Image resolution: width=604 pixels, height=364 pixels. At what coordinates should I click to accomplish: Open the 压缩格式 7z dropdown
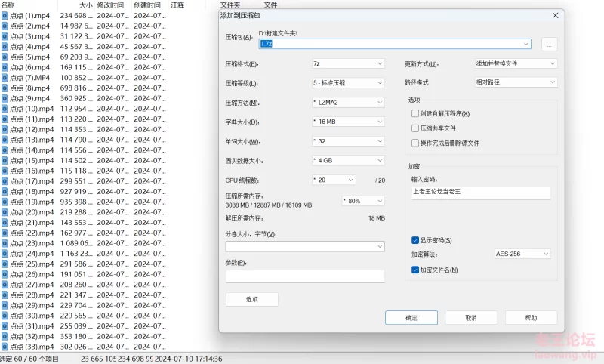[x=347, y=64]
